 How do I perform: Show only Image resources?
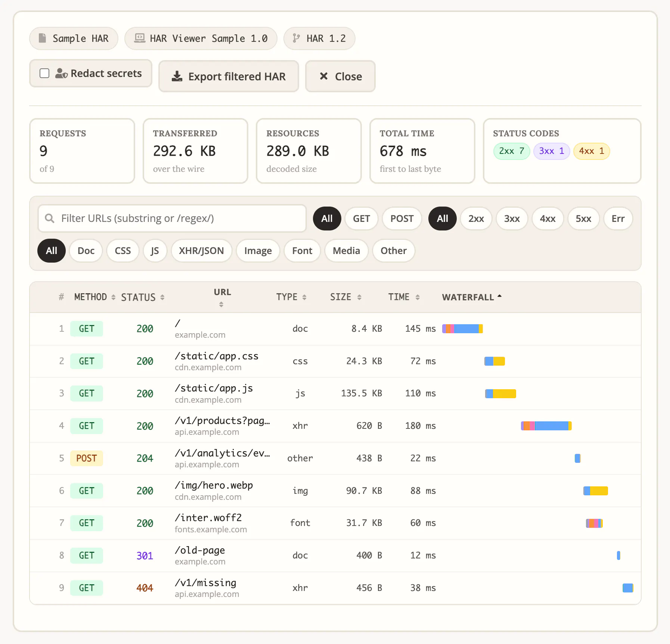(x=258, y=251)
